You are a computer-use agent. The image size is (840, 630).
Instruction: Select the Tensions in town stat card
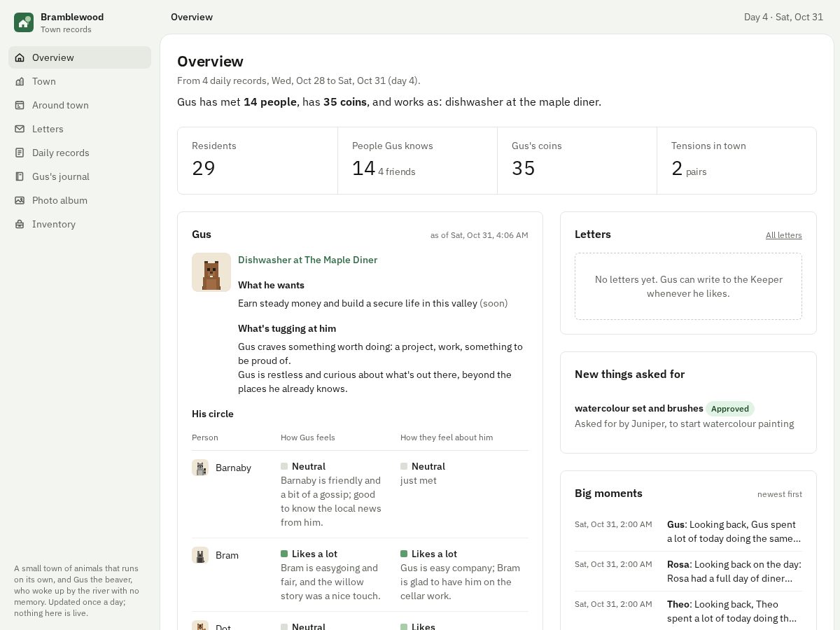pos(736,160)
